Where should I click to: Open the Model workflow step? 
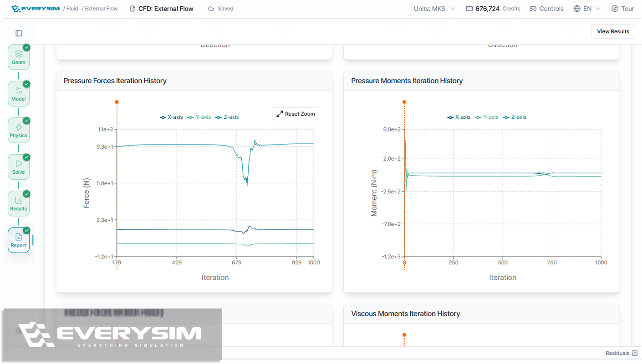pyautogui.click(x=19, y=94)
